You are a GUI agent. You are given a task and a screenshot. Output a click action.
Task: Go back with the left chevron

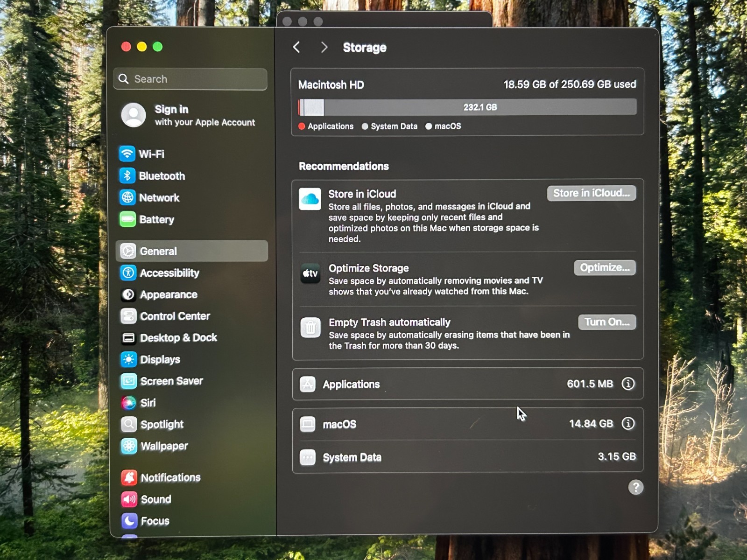296,47
